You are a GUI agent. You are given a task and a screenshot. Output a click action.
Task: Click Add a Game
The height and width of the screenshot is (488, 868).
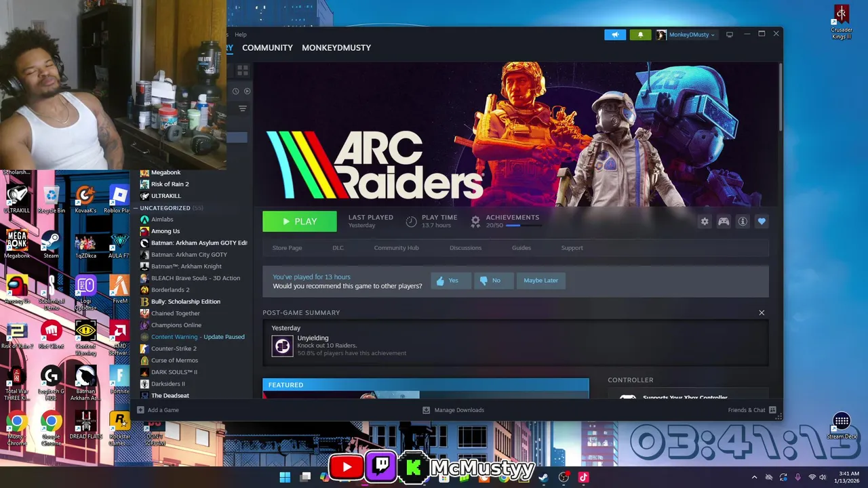tap(158, 410)
